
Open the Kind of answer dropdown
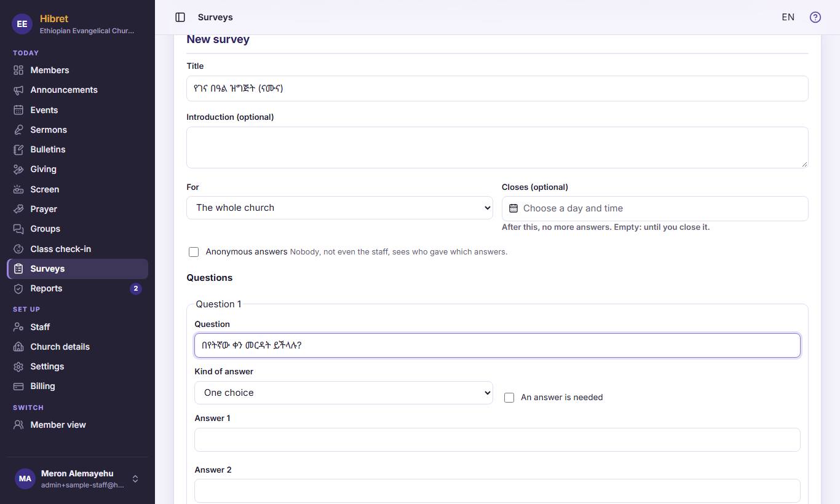click(344, 393)
